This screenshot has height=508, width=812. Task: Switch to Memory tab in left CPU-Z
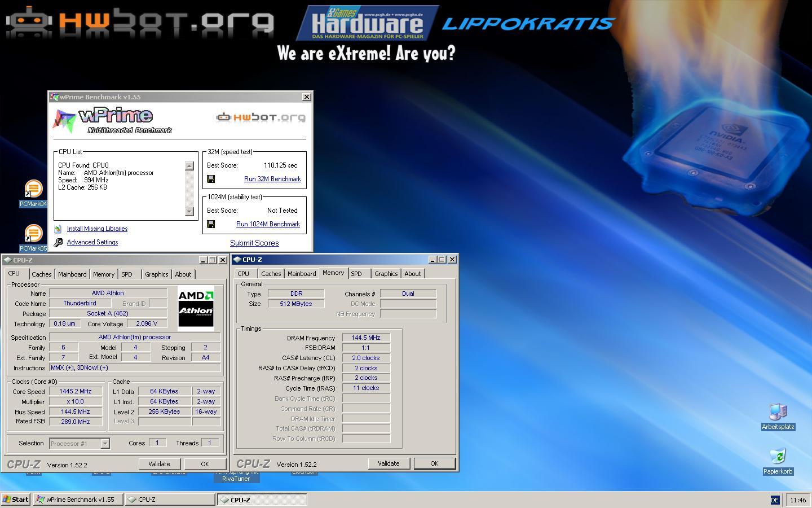click(x=104, y=274)
